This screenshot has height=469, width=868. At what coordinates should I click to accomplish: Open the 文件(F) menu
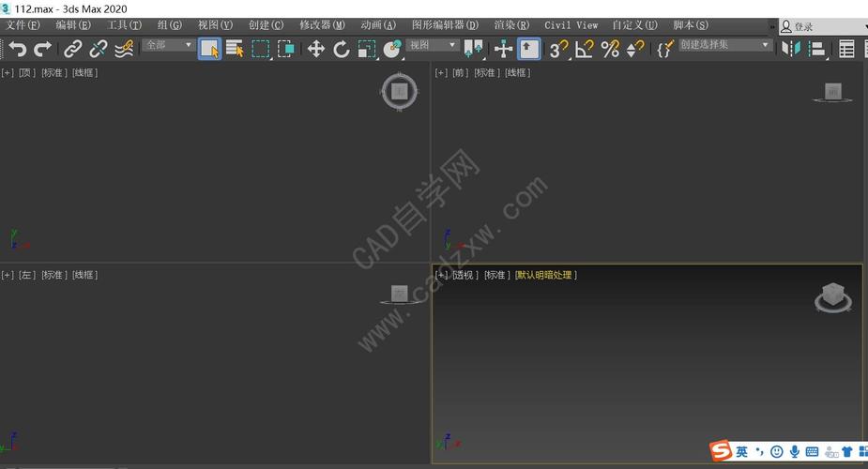[x=23, y=25]
